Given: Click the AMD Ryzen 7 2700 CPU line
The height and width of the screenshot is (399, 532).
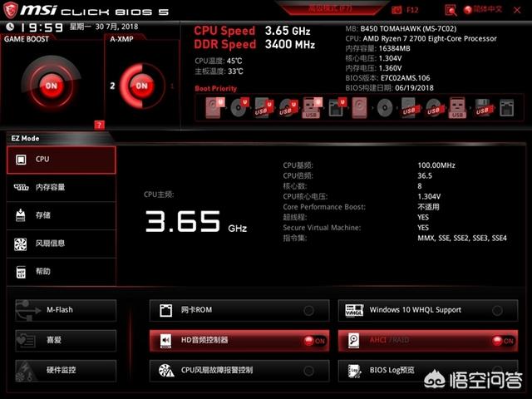Looking at the screenshot, I should click(x=421, y=39).
